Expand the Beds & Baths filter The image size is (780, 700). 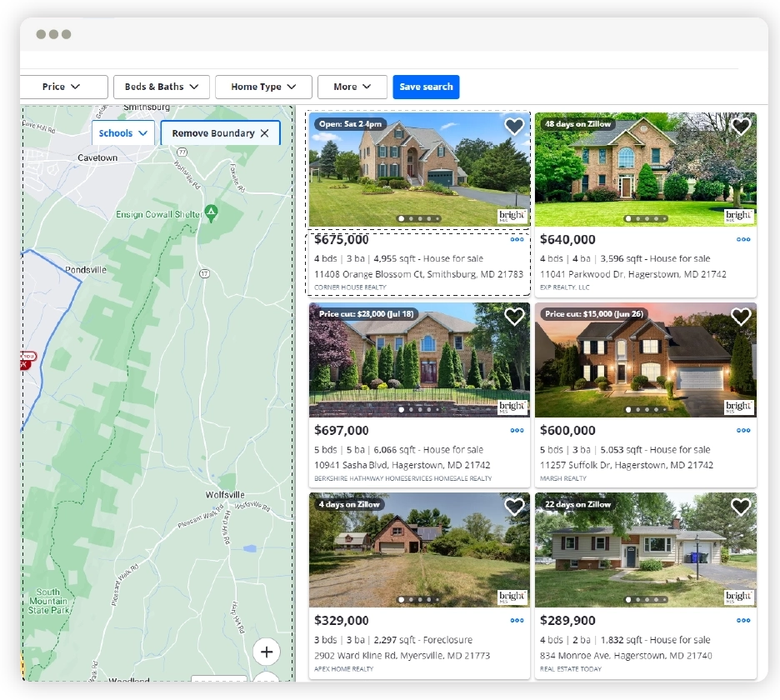(161, 87)
